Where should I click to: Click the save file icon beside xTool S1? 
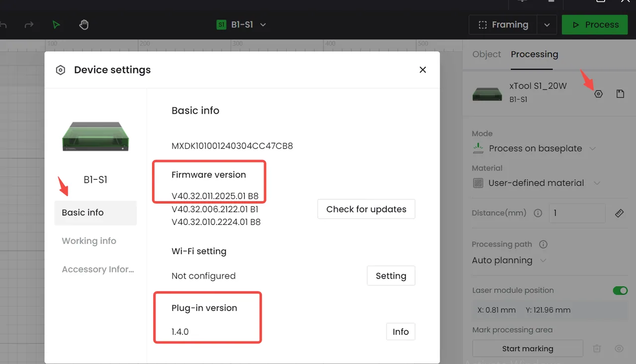coord(620,94)
